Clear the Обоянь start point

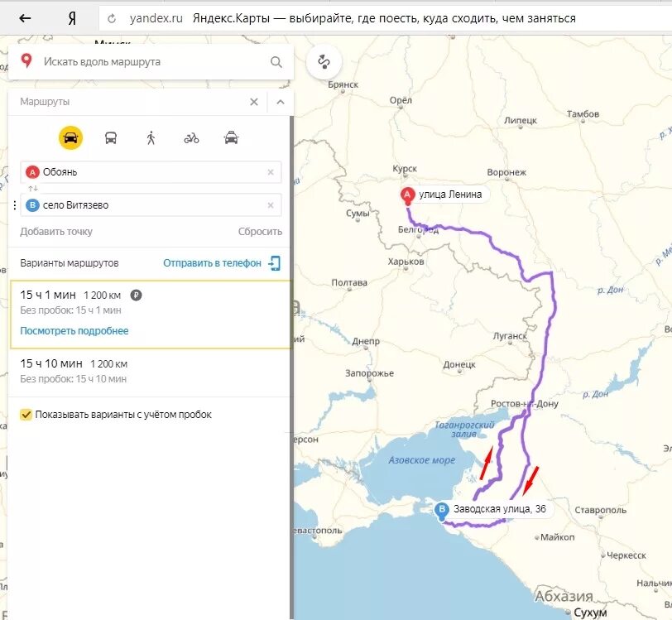(x=271, y=172)
